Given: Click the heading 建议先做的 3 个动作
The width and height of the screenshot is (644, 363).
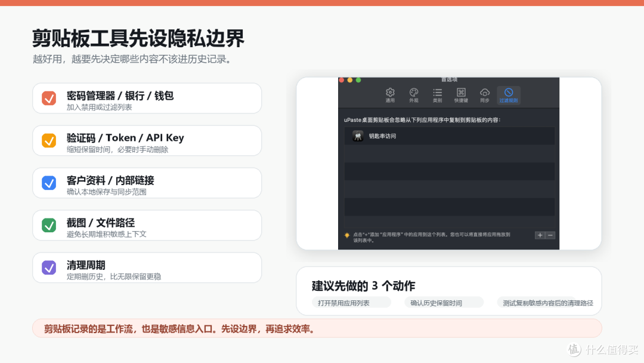Looking at the screenshot, I should click(364, 286).
